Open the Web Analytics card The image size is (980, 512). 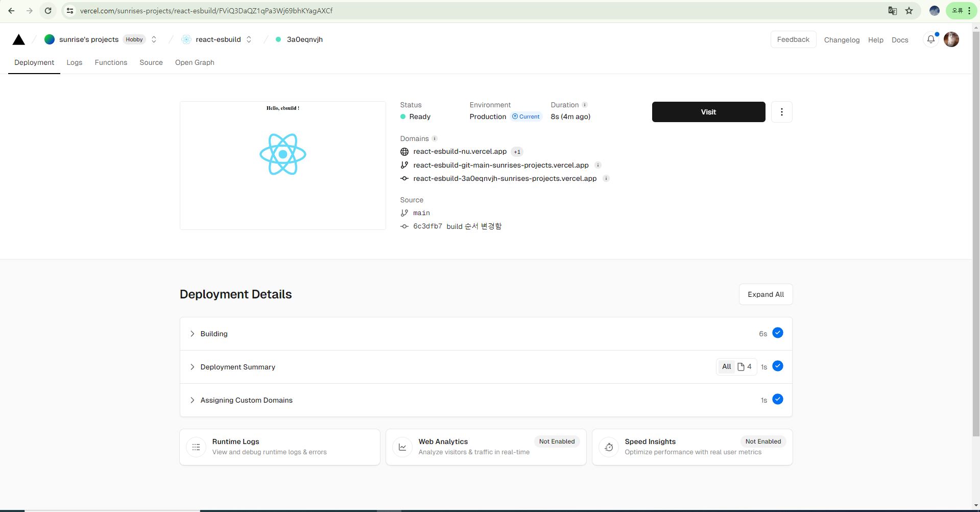coord(486,447)
